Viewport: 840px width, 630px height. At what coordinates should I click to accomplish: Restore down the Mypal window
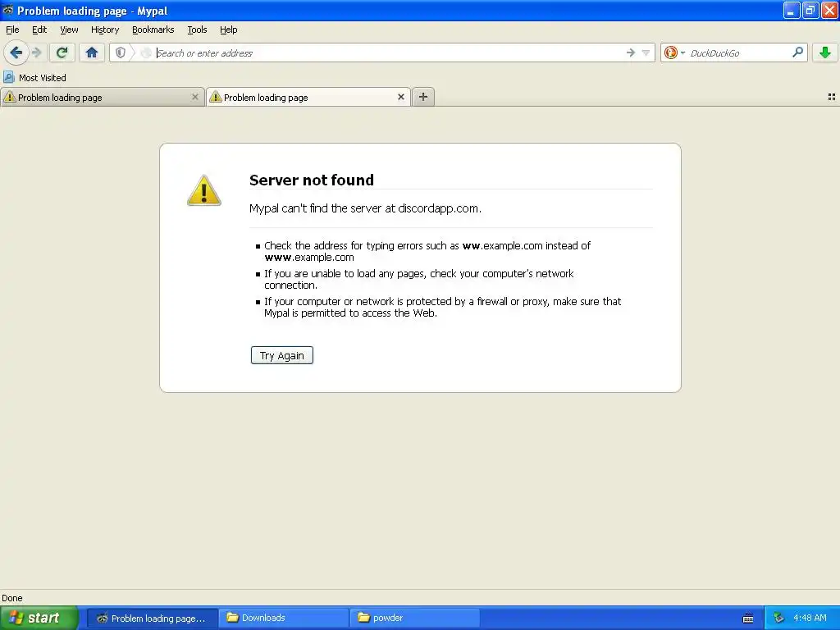click(810, 10)
